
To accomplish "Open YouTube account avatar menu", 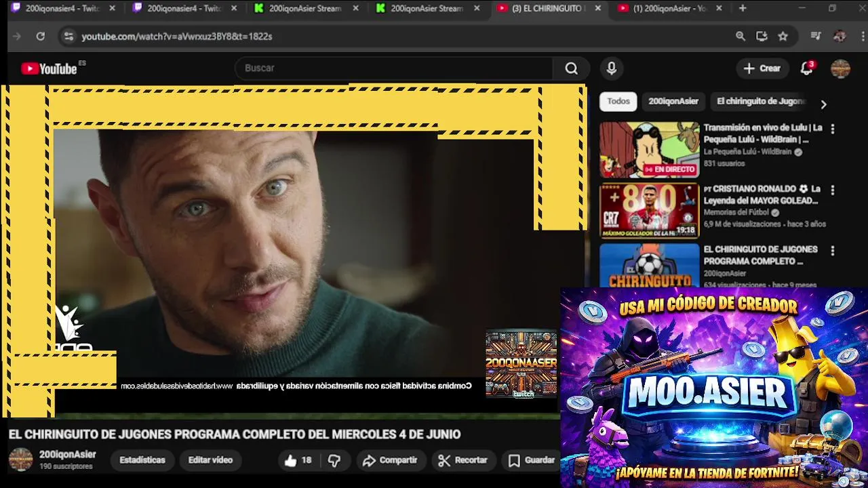I will (840, 68).
